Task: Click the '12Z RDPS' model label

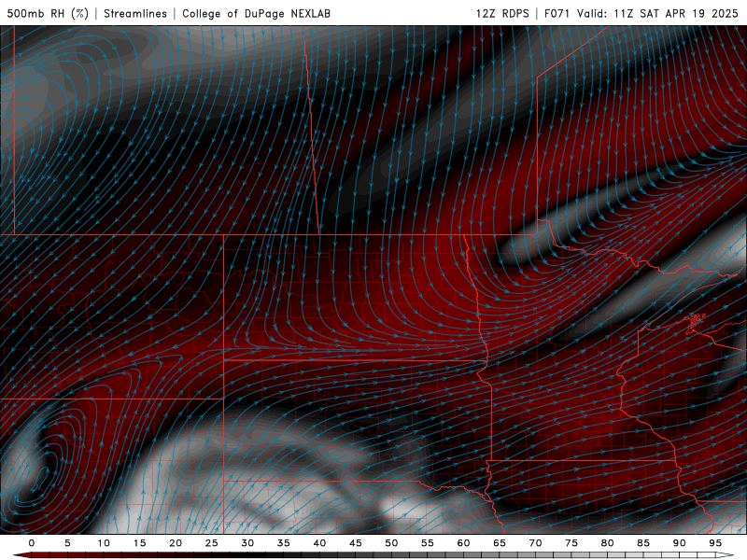Action: tap(502, 13)
